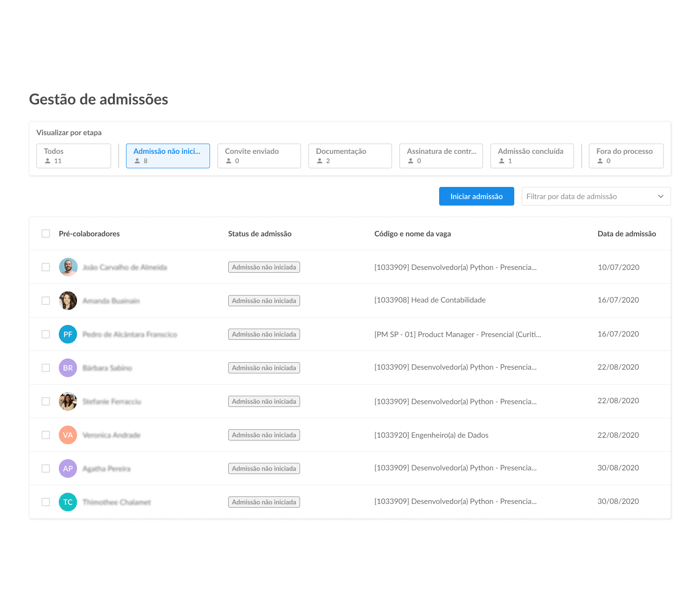Click the status badge in João Carvalho's row
The height and width of the screenshot is (606, 700).
pyautogui.click(x=264, y=267)
